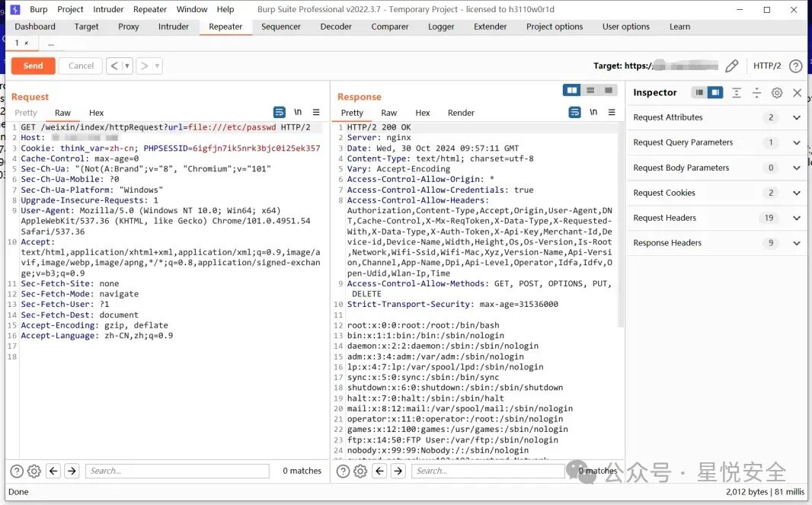Open the Window menu
This screenshot has width=812, height=505.
(x=192, y=9)
